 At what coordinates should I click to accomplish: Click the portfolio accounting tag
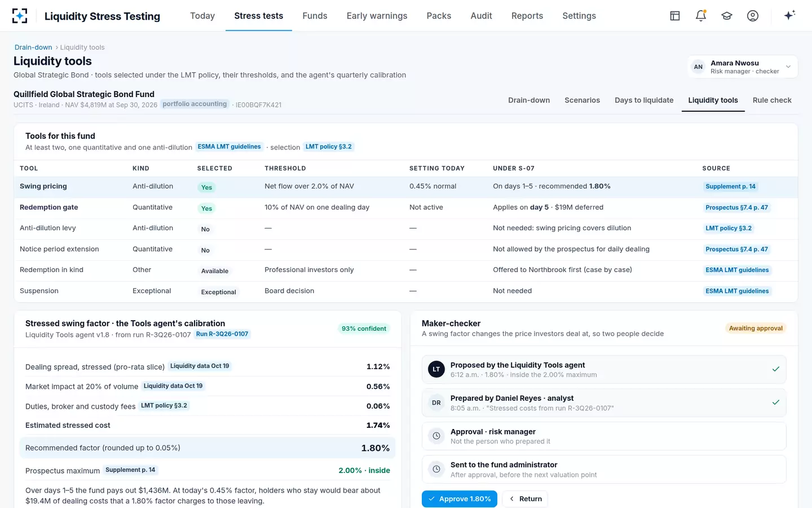(x=195, y=104)
